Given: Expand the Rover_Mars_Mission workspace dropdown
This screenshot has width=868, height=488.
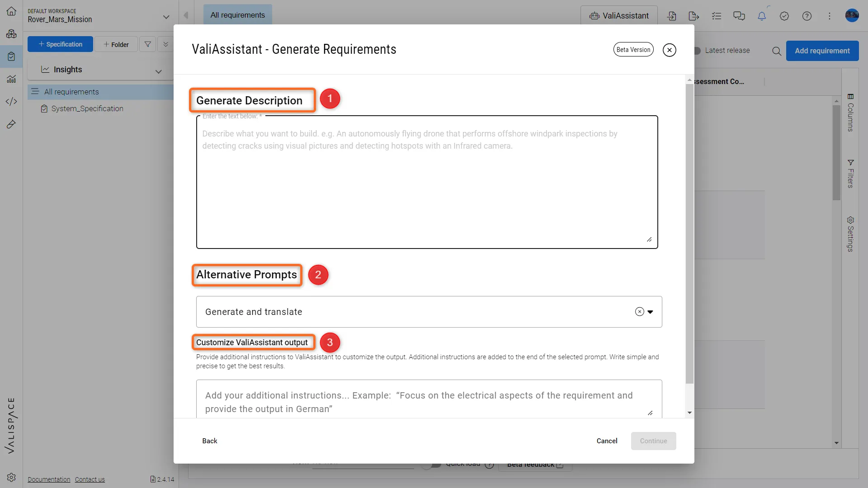Looking at the screenshot, I should coord(166,17).
